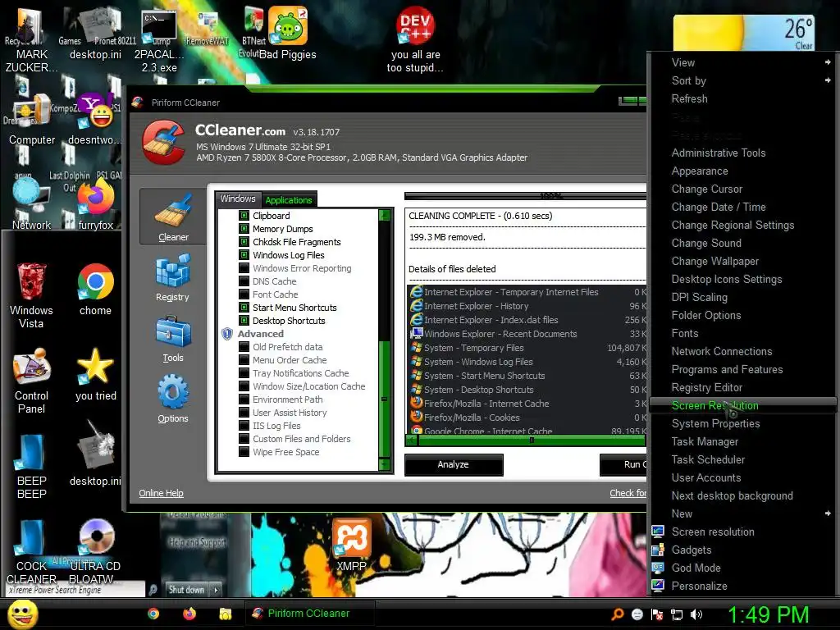Open the furryfox Firefox desktop icon
This screenshot has width=840, height=630.
(95, 204)
